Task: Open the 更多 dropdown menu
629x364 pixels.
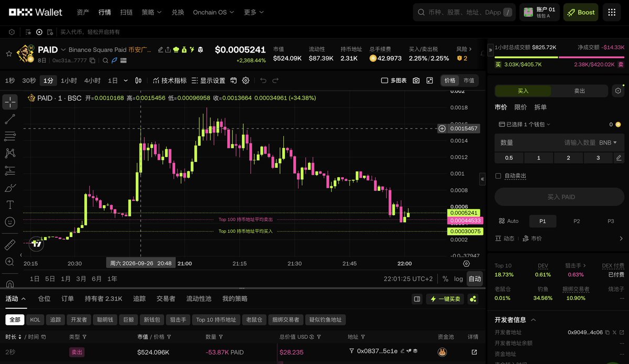Action: pos(254,13)
